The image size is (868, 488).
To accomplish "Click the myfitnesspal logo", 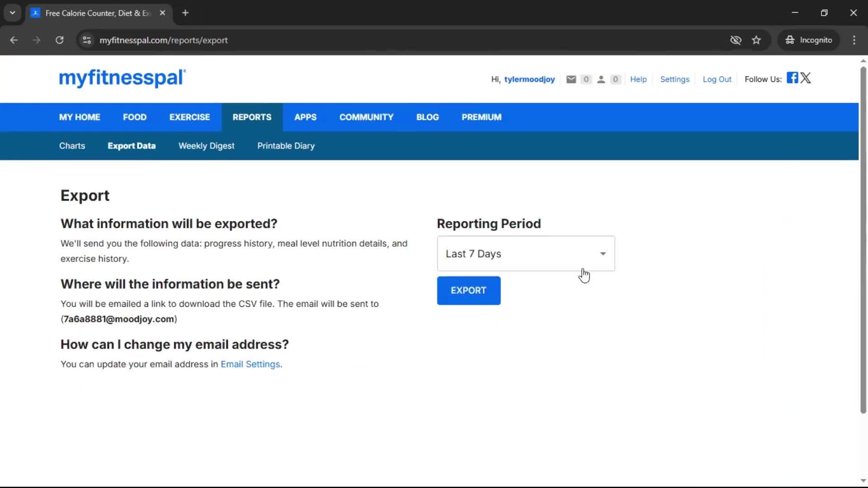I will tap(122, 78).
